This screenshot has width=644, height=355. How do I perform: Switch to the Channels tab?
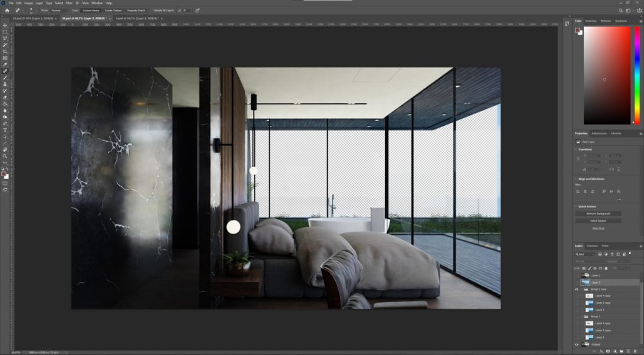click(x=592, y=245)
